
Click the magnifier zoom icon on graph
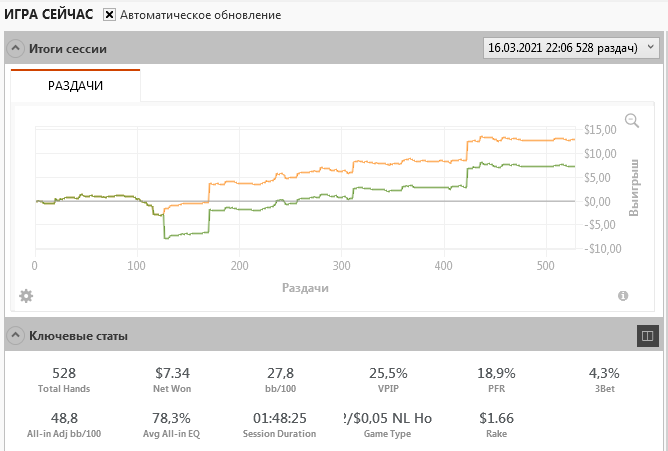(631, 121)
